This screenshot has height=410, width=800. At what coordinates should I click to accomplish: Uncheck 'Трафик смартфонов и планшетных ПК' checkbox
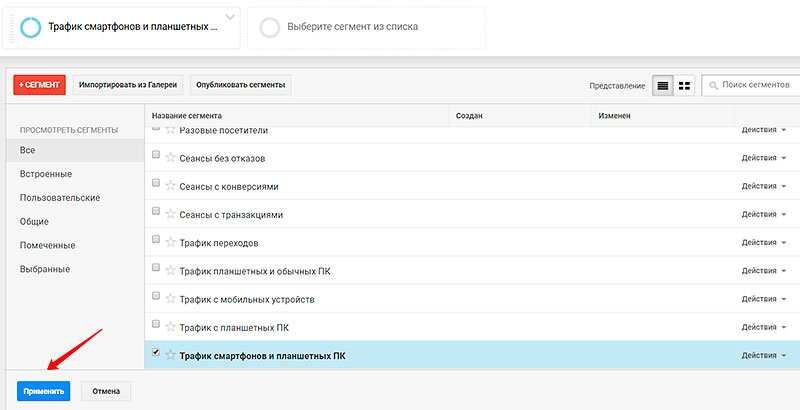pyautogui.click(x=155, y=353)
